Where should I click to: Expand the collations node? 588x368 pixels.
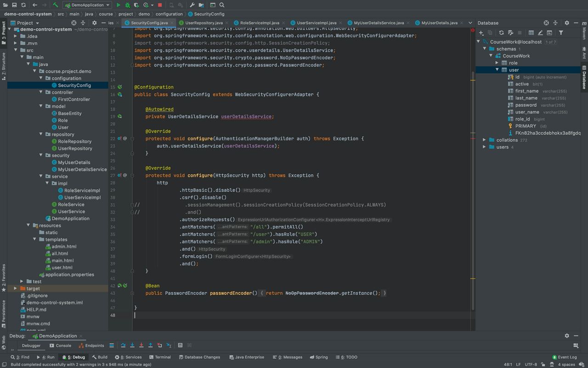pyautogui.click(x=484, y=140)
